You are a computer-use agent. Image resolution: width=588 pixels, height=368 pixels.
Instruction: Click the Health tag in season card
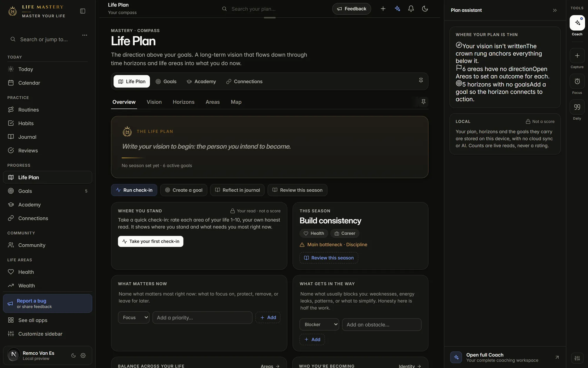point(314,233)
